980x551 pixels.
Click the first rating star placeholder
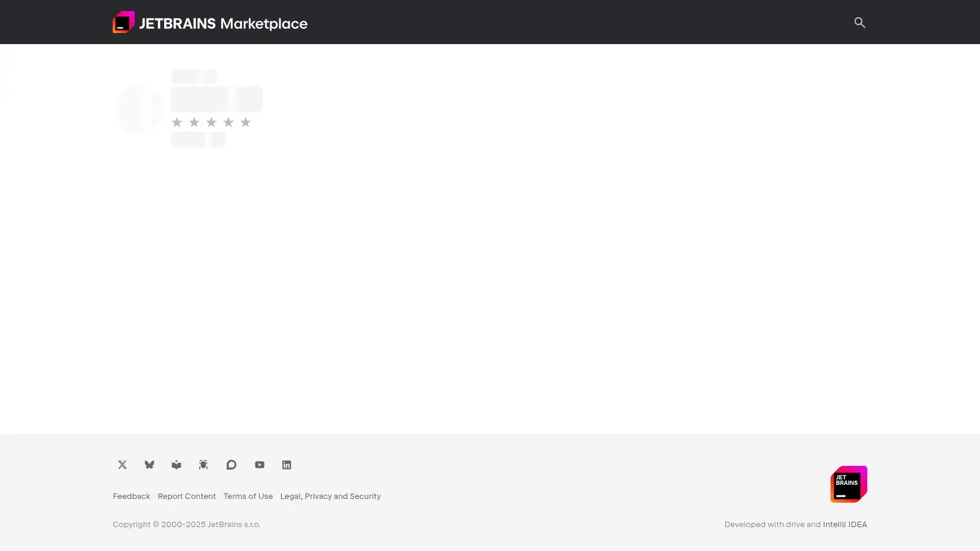(x=177, y=122)
